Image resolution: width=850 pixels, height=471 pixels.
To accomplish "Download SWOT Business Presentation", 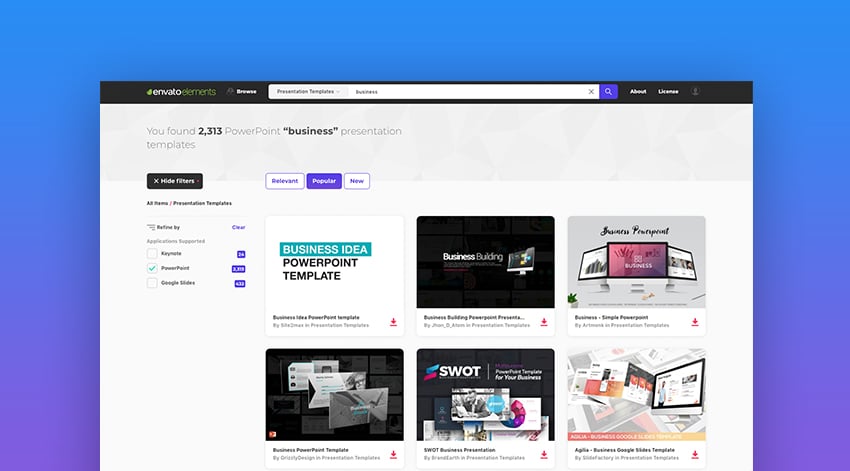I will [x=544, y=455].
